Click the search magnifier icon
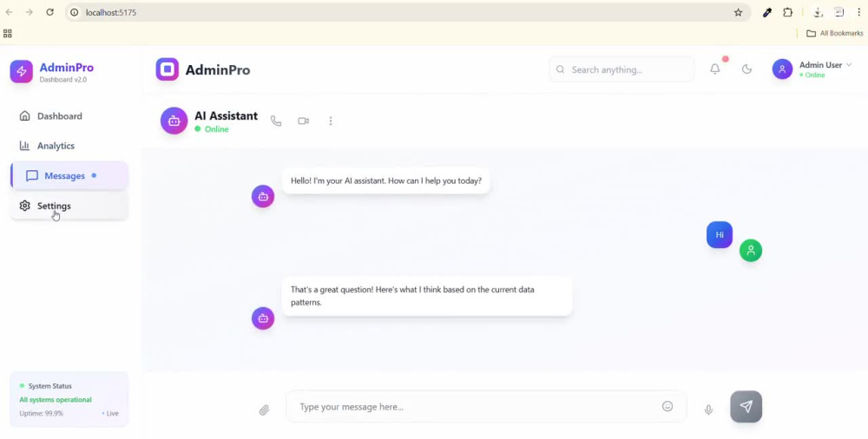Image resolution: width=868 pixels, height=439 pixels. click(560, 69)
